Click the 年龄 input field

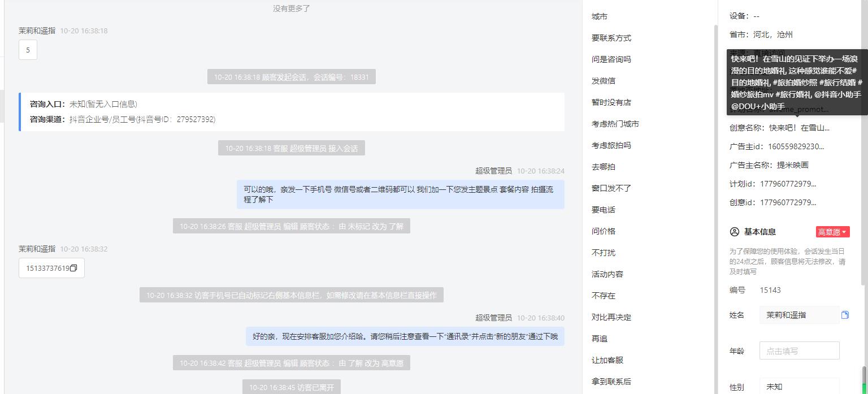click(x=799, y=350)
